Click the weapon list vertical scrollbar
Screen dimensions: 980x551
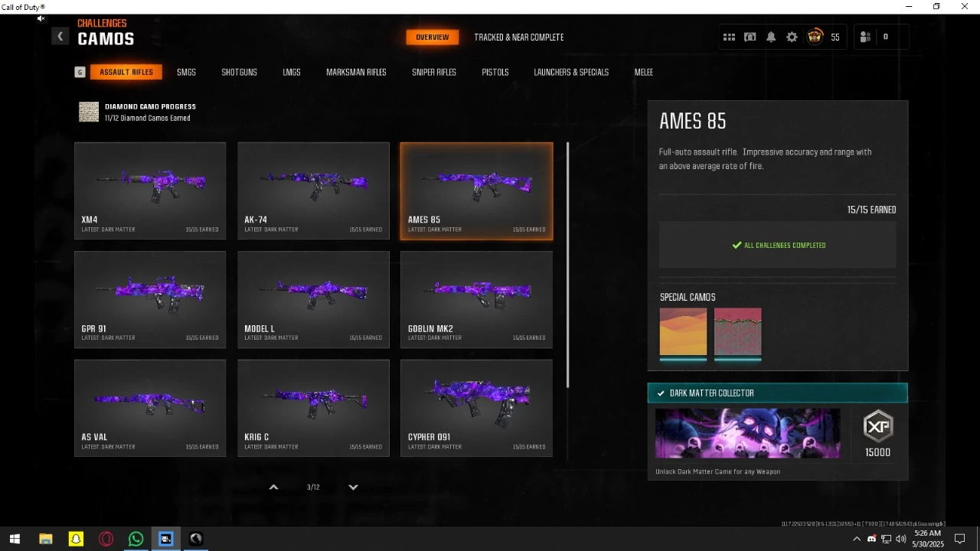(567, 264)
